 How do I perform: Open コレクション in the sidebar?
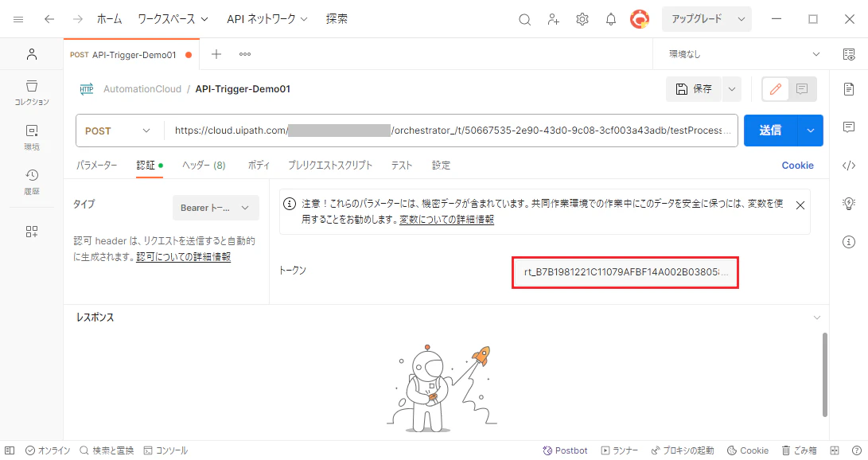click(32, 92)
